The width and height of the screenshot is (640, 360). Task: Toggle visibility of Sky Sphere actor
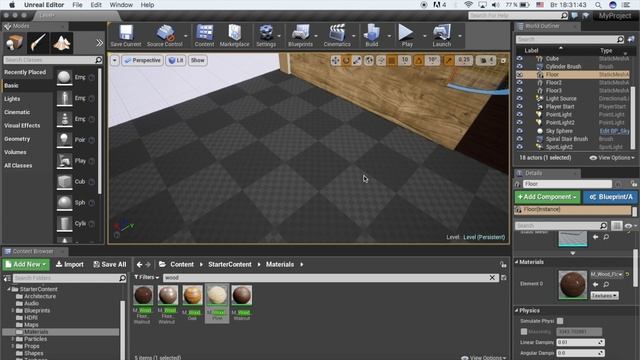tap(520, 131)
